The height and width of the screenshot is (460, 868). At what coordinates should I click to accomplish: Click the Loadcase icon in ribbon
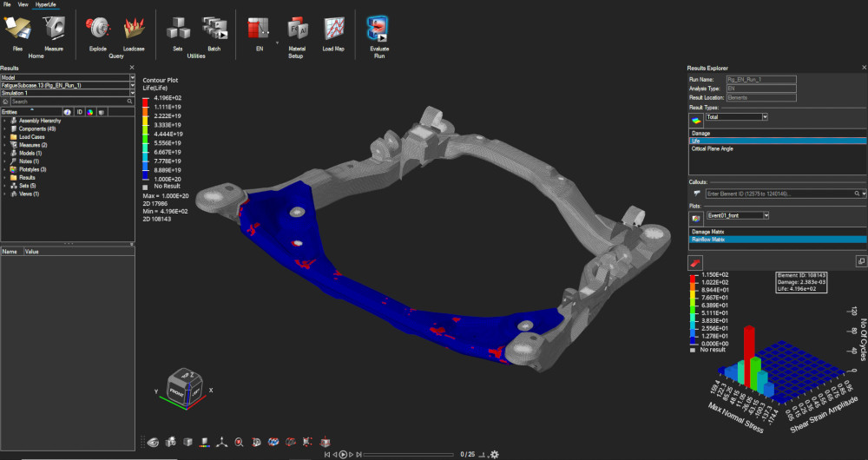(134, 30)
